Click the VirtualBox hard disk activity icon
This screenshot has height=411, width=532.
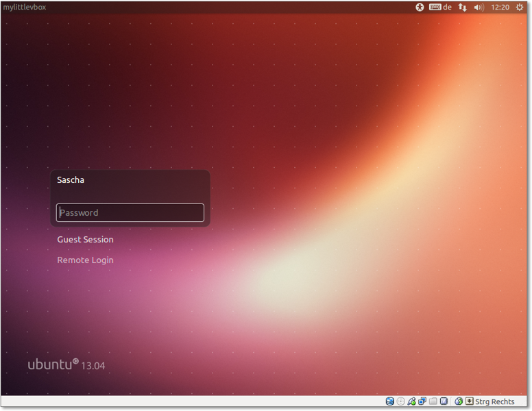click(x=390, y=402)
